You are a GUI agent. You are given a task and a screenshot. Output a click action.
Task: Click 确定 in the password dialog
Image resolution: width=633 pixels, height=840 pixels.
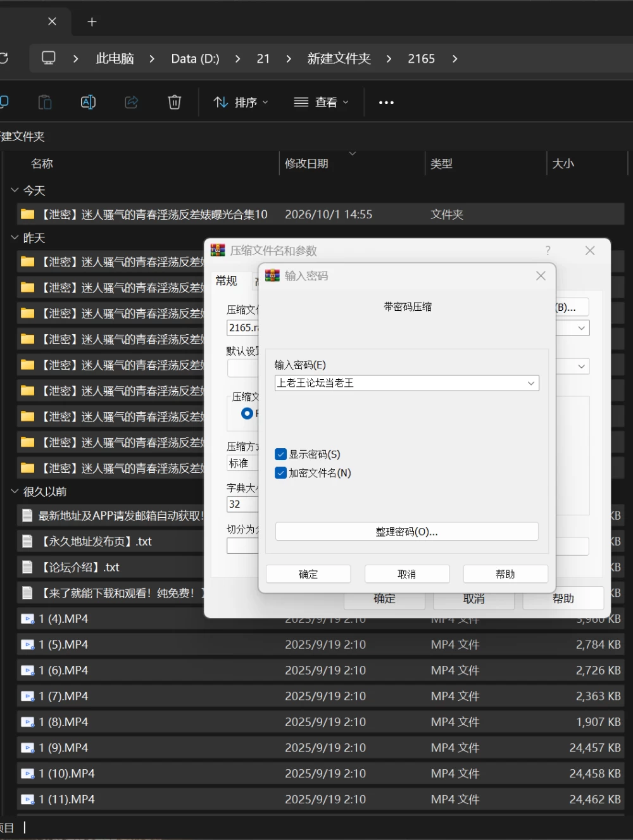[308, 574]
